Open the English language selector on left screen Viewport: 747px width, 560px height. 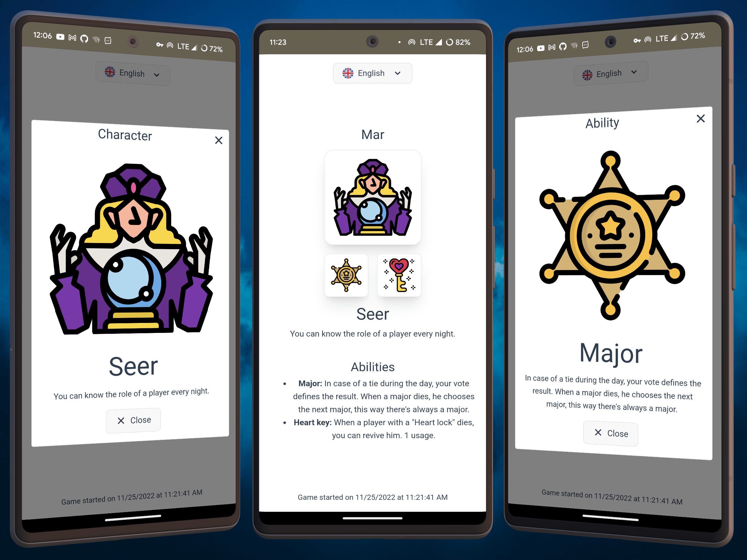click(x=132, y=73)
